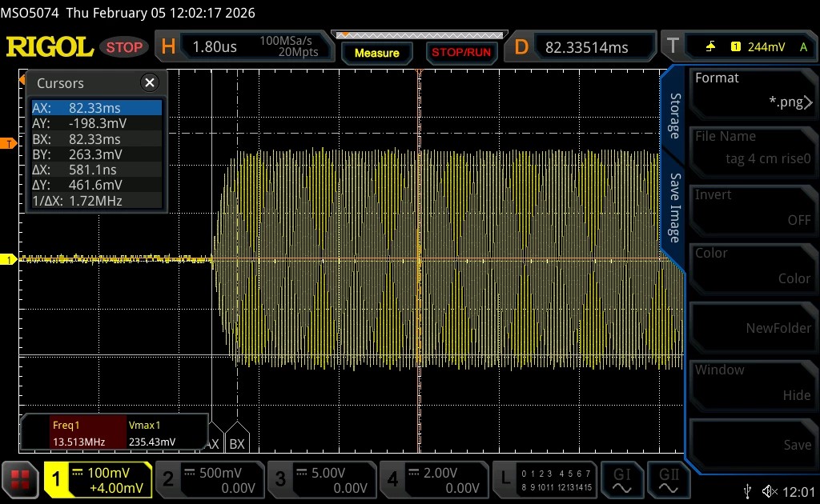Select the AX cursor row 82.33ms

click(97, 108)
